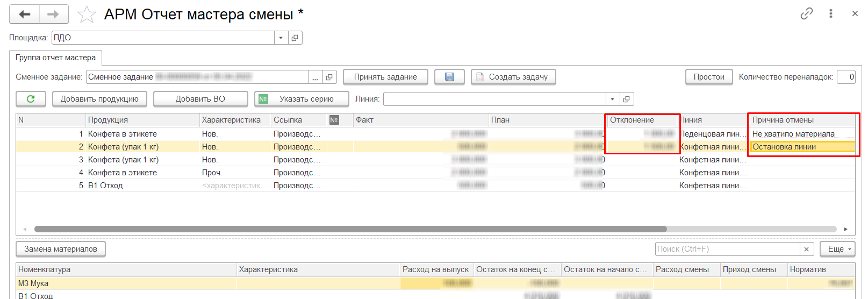Image resolution: width=868 pixels, height=299 pixels.
Task: Select the Группа отчет мастера tab
Action: pos(55,58)
